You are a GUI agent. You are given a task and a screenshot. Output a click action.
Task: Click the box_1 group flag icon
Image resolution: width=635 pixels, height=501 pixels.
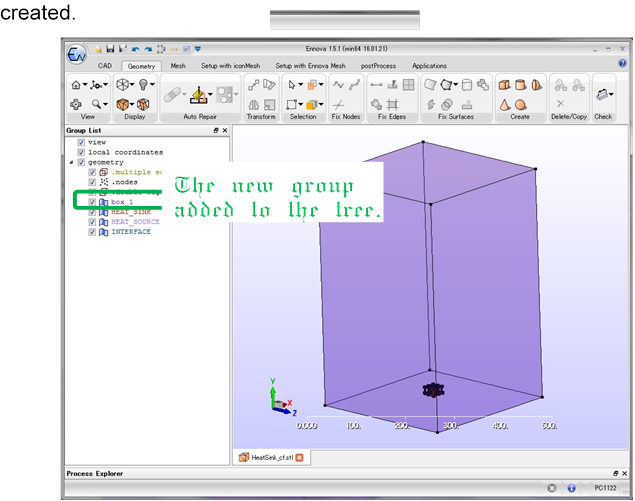[x=103, y=202]
